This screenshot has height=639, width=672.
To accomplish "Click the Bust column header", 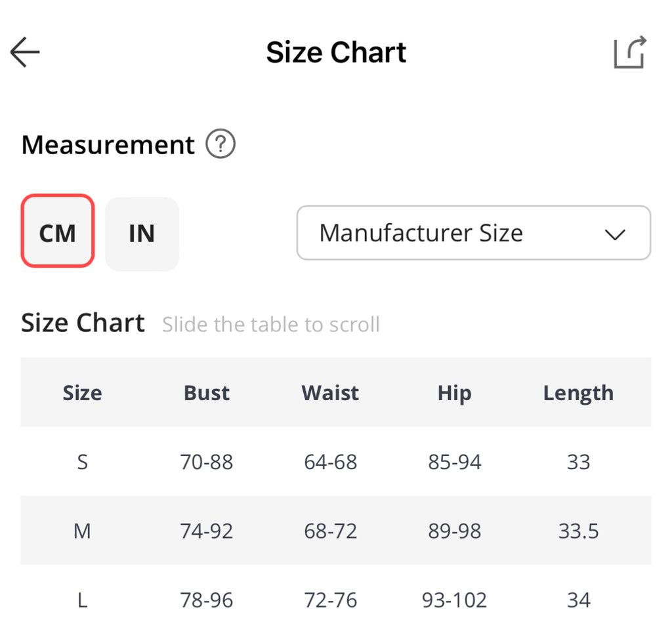I will pyautogui.click(x=206, y=392).
